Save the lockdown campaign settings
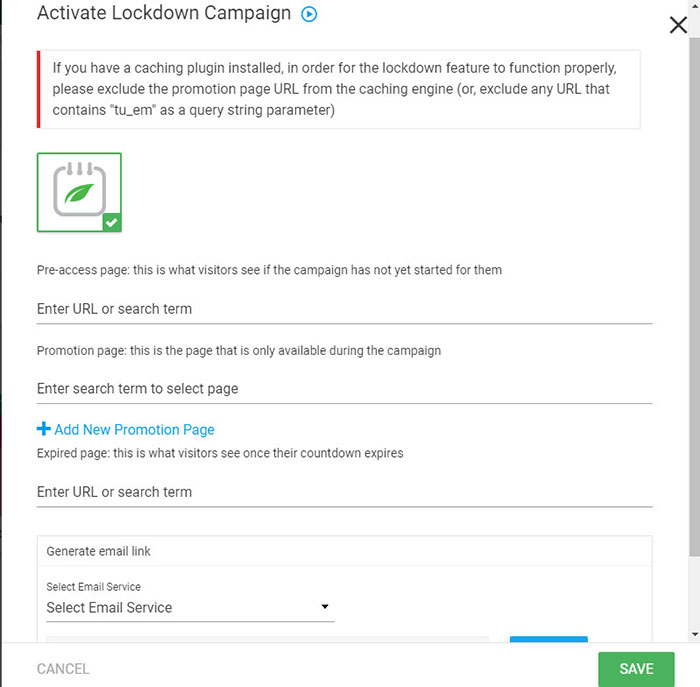700x687 pixels. 636,669
